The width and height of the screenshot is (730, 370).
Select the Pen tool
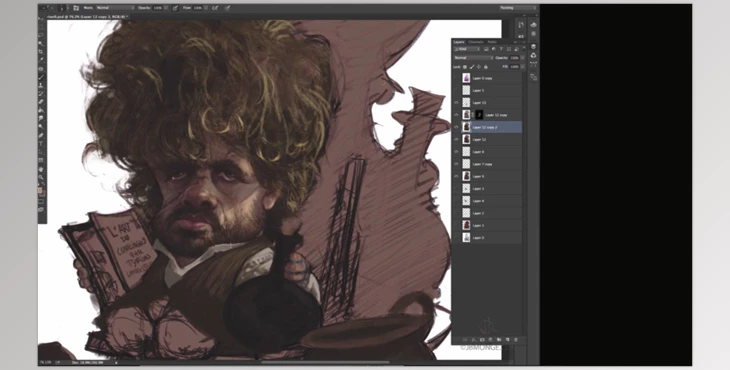point(41,135)
